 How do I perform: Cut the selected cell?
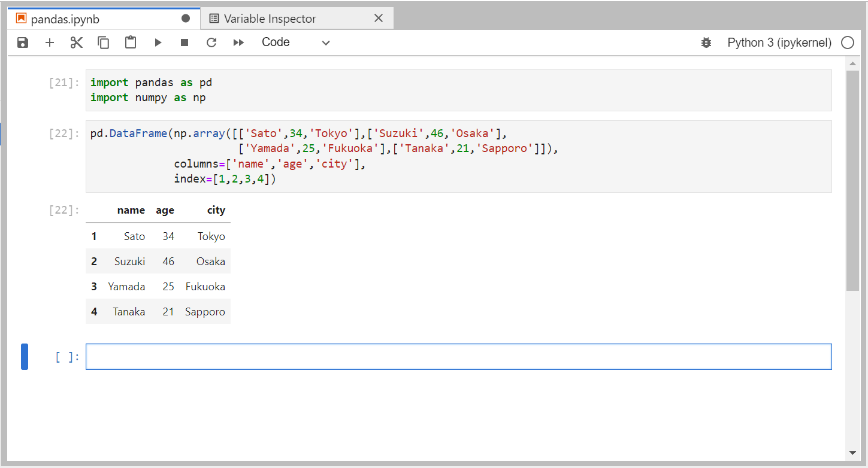[76, 42]
